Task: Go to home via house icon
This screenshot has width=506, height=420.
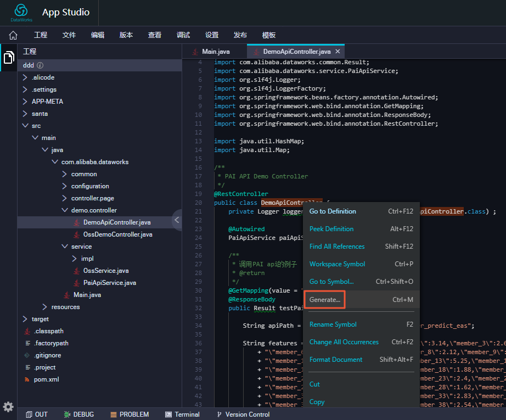Action: pos(13,35)
